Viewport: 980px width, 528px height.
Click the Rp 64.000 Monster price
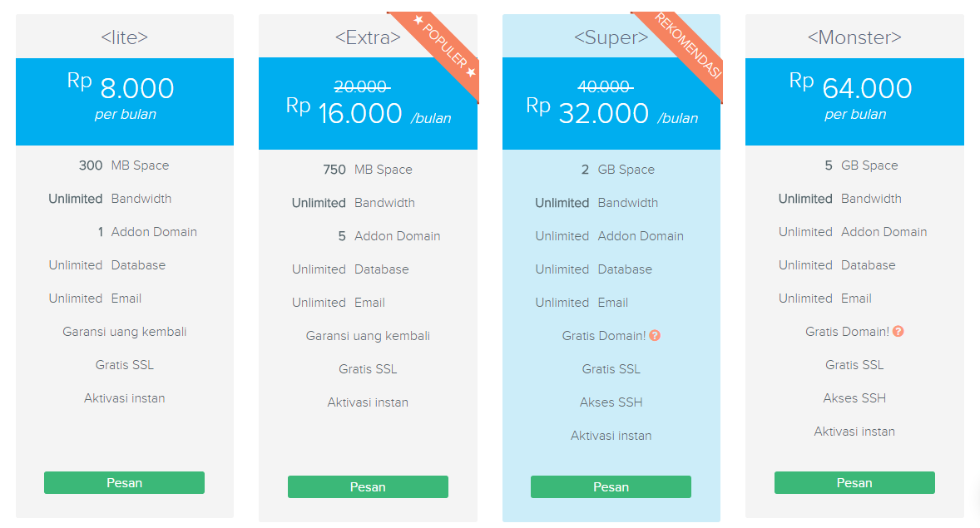point(854,89)
